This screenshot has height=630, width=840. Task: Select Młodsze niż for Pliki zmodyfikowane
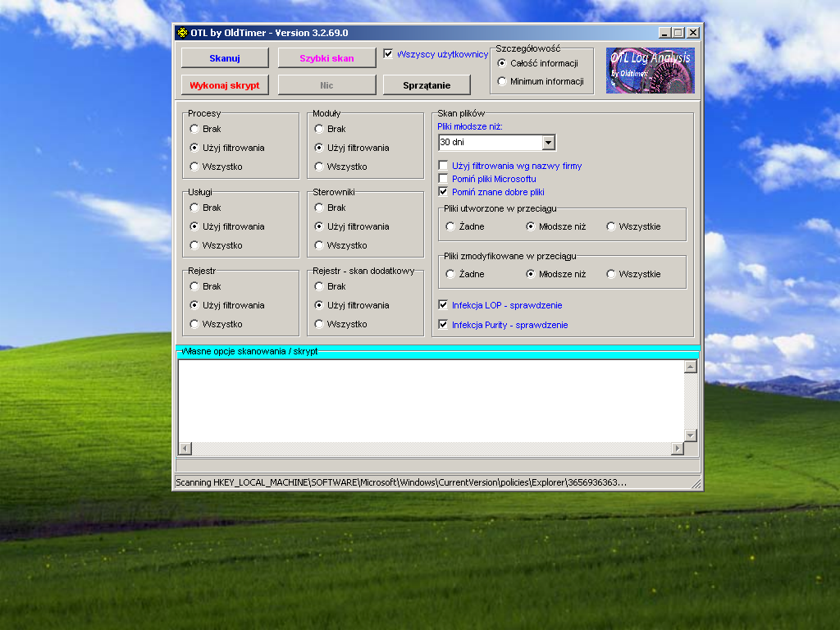531,274
